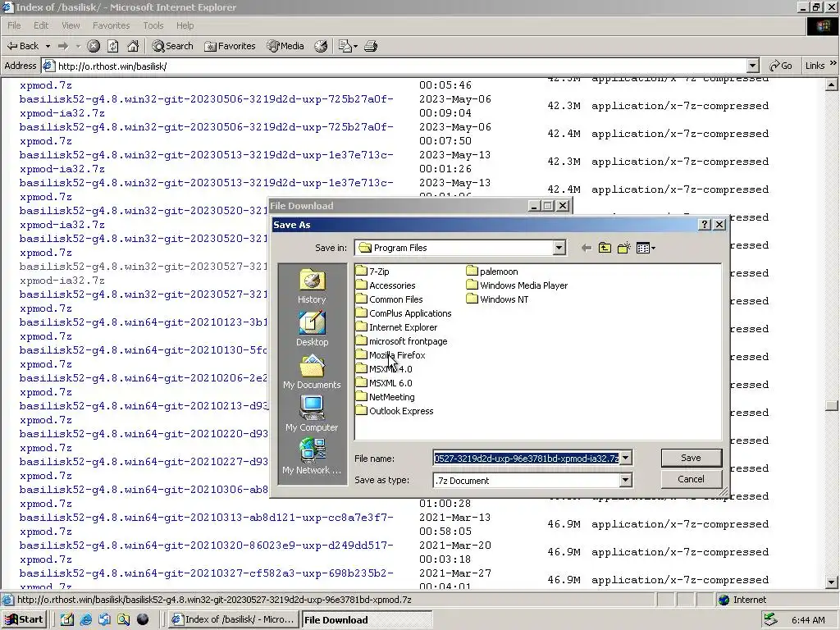The image size is (840, 630).
Task: Select the 7-Zip folder
Action: click(x=373, y=272)
